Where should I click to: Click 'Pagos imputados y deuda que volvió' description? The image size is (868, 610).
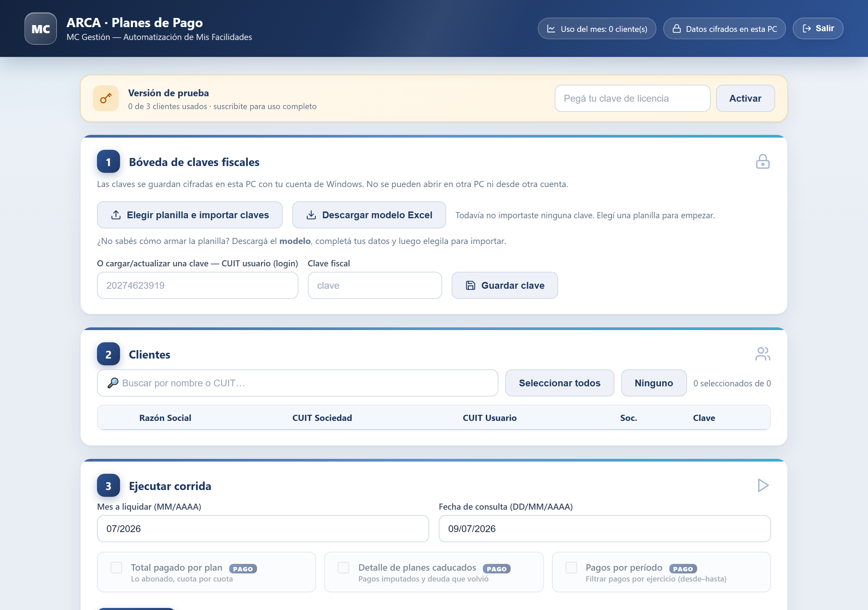coord(423,579)
